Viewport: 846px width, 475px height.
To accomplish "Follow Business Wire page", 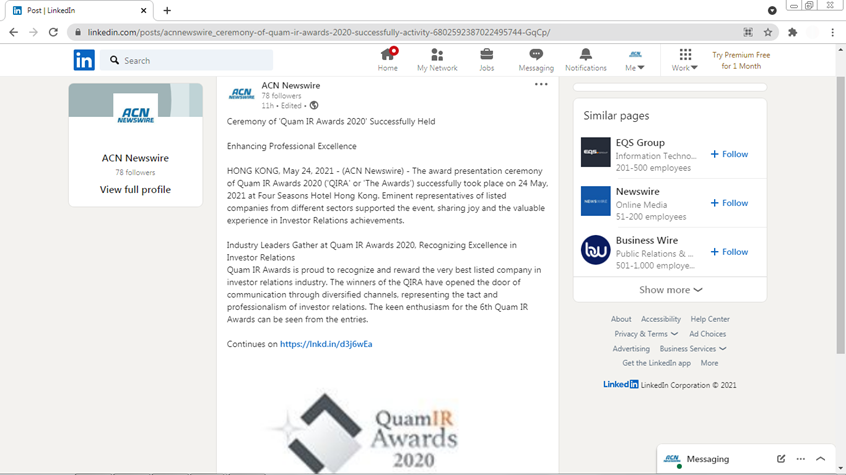I will 729,252.
